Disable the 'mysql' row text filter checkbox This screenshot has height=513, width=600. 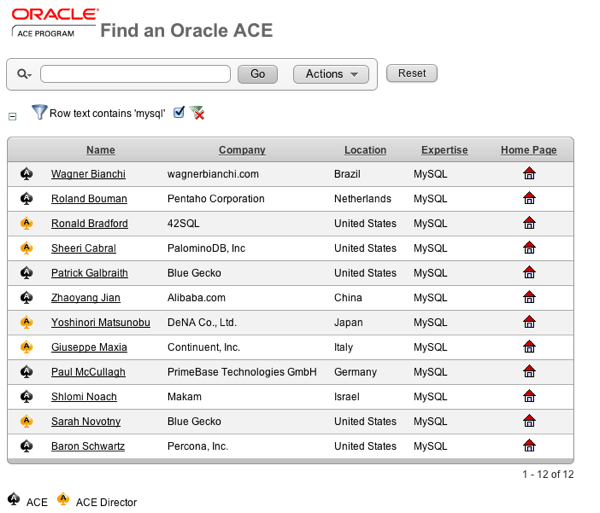[179, 113]
